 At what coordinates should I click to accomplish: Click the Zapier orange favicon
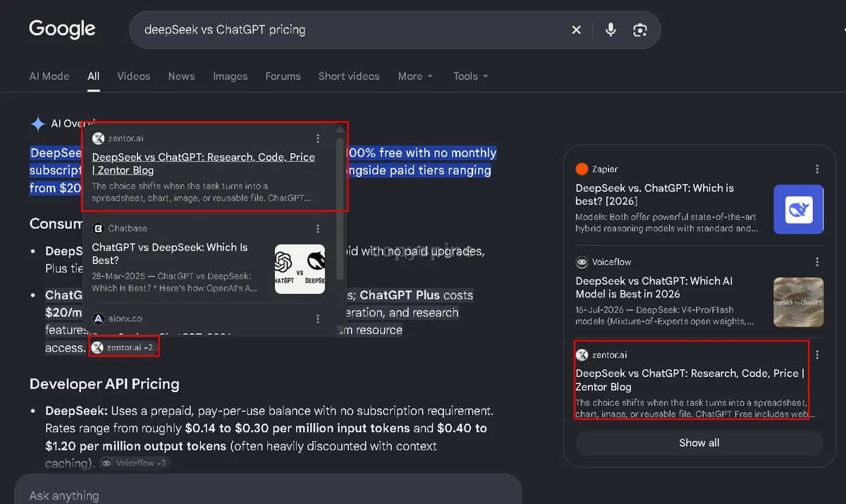(x=582, y=169)
